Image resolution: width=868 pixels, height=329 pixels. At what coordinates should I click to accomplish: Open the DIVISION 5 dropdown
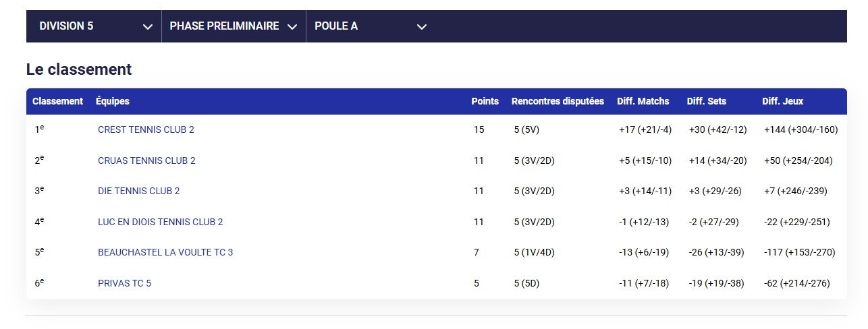(x=94, y=26)
